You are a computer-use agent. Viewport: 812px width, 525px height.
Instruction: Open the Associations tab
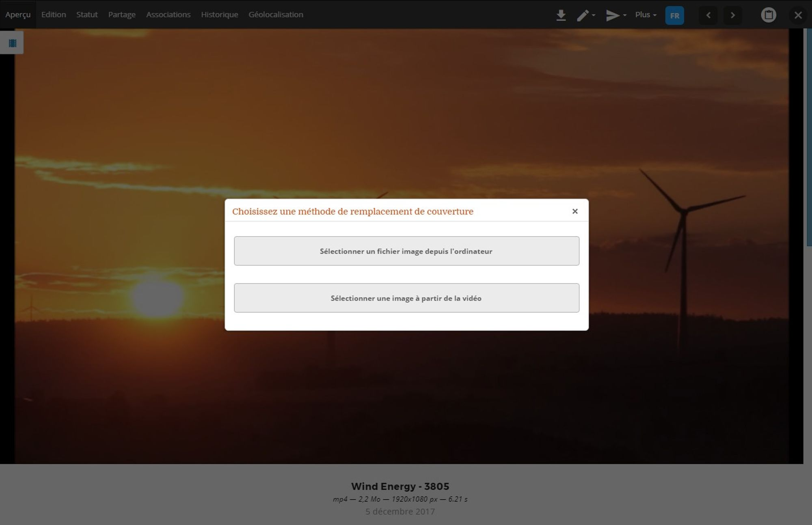tap(168, 15)
